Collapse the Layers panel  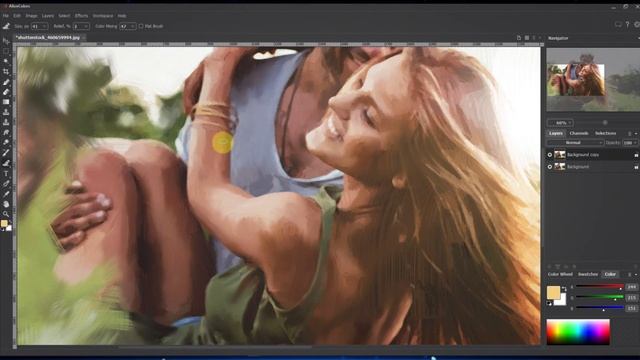[x=636, y=133]
